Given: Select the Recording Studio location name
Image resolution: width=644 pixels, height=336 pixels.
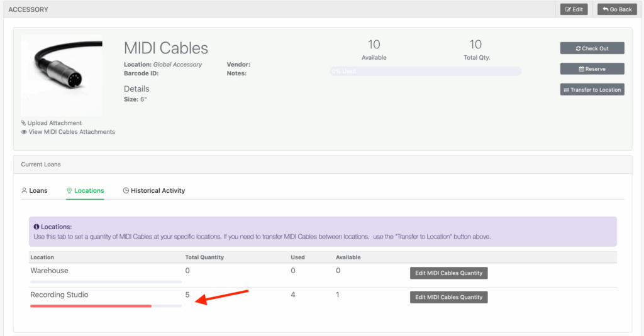Looking at the screenshot, I should coord(59,295).
